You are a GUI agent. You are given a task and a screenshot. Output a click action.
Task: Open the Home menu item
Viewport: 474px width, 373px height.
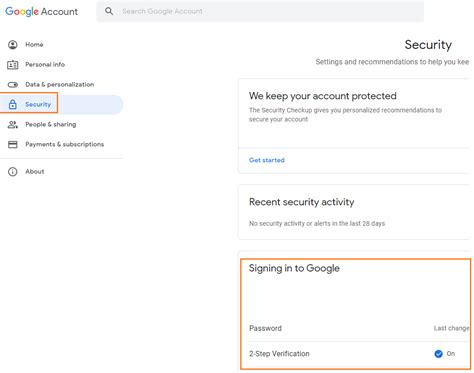tap(34, 45)
